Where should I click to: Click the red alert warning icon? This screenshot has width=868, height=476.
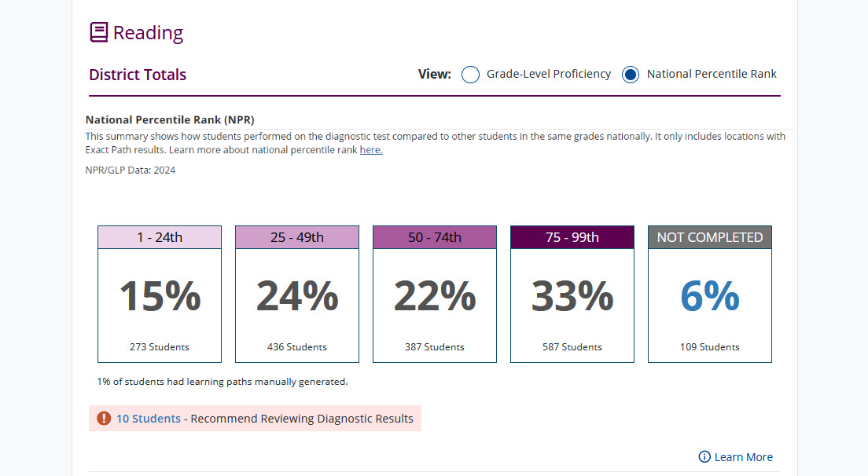coord(104,419)
